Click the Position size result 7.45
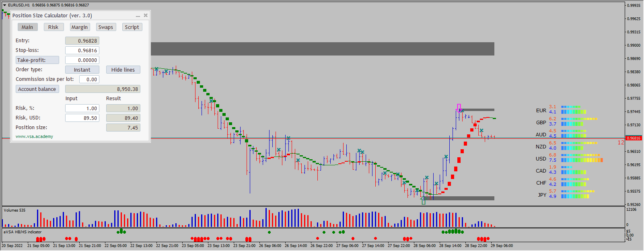This screenshot has width=644, height=251. 123,128
